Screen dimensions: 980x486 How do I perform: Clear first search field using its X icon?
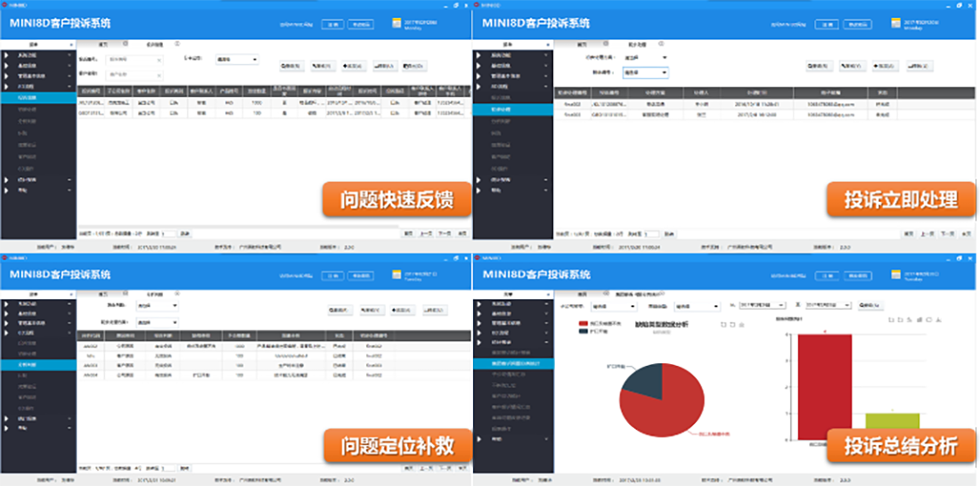[x=159, y=61]
